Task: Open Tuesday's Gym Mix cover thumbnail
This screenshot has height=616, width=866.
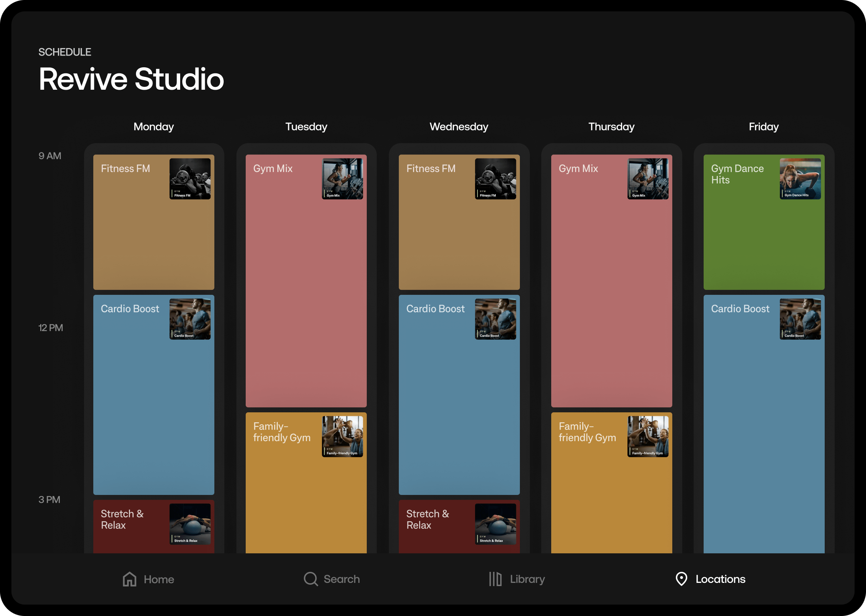Action: (342, 179)
